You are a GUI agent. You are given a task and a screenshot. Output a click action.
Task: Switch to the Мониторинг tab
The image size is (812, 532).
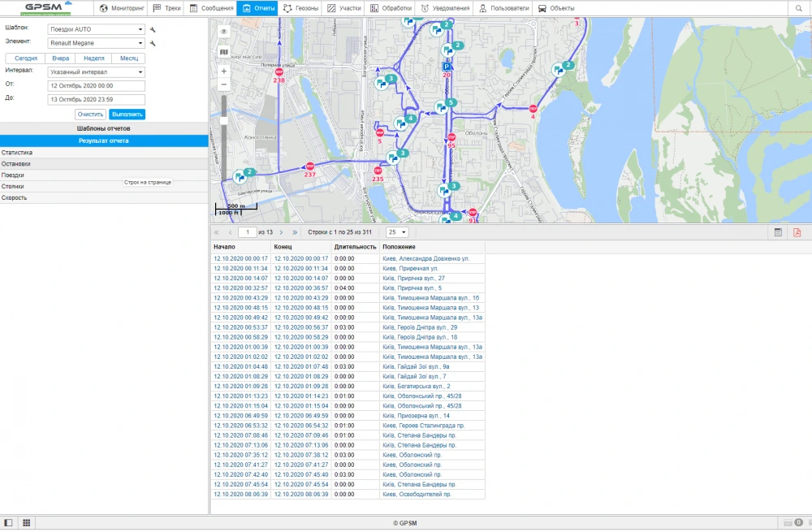[120, 8]
